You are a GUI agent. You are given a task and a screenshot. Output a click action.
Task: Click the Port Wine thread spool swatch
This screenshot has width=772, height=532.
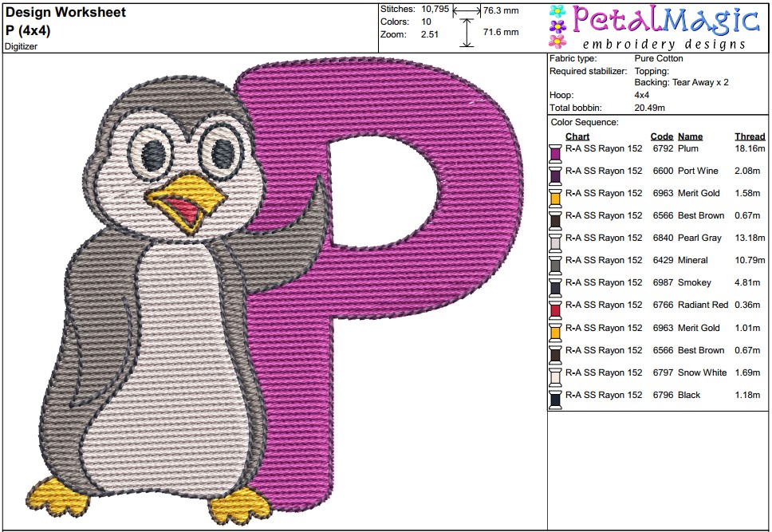555,175
